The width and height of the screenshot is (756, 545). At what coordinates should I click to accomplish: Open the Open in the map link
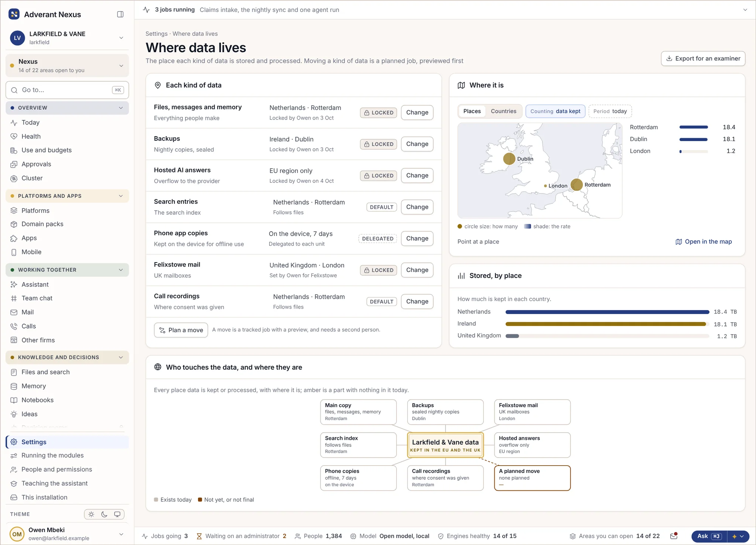coord(704,242)
